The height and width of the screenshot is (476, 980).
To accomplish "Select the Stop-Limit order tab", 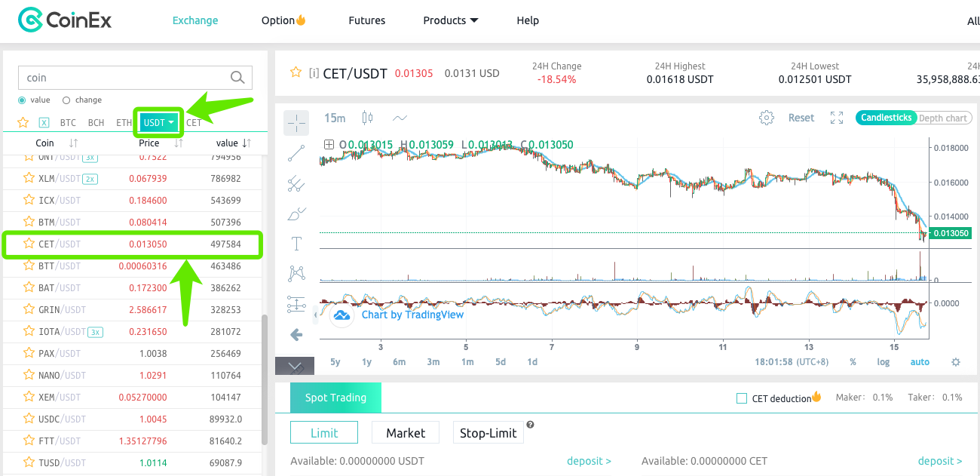I will pos(488,432).
